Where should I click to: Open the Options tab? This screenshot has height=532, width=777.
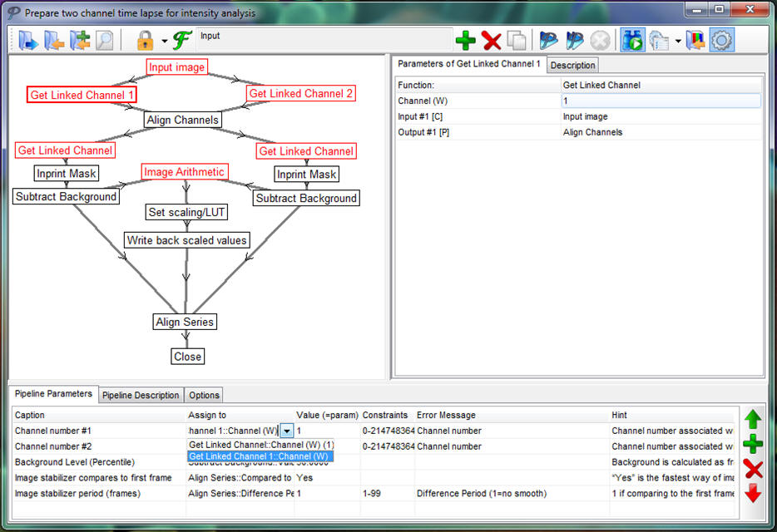pos(204,396)
